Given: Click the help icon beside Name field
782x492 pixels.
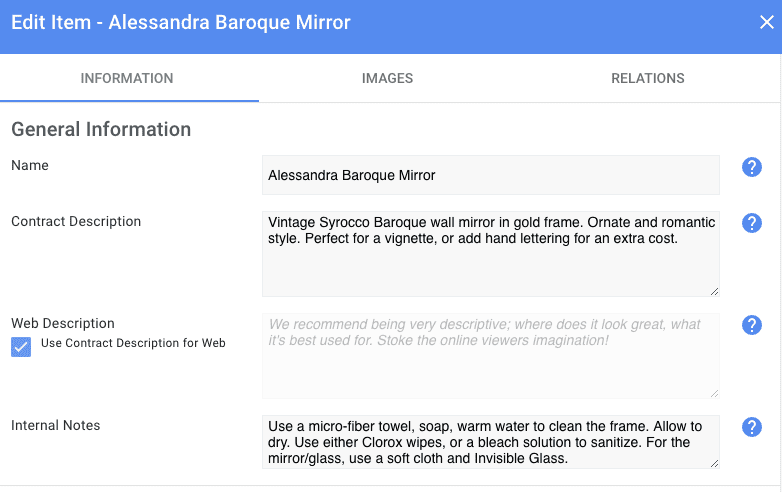Looking at the screenshot, I should coord(752,167).
